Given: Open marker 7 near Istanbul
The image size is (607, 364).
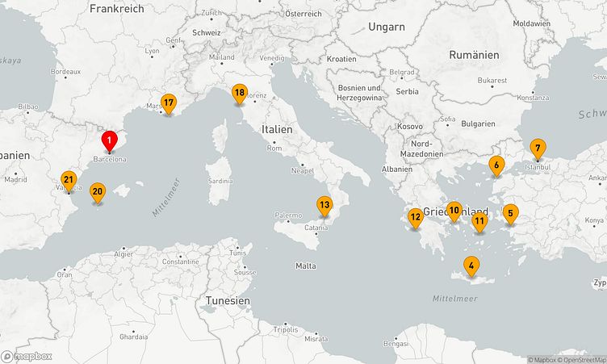Looking at the screenshot, I should click(538, 149).
